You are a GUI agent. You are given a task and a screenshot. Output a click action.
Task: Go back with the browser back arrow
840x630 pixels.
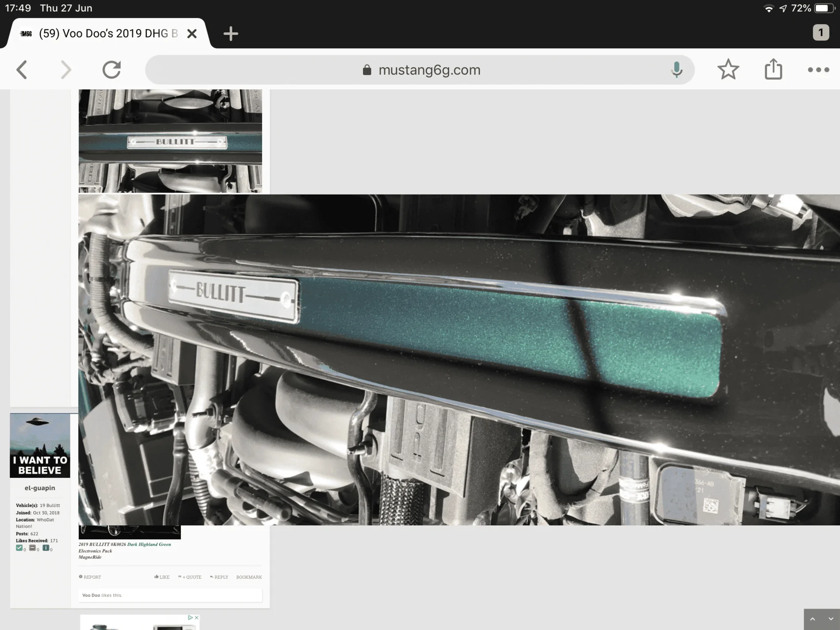pos(22,70)
